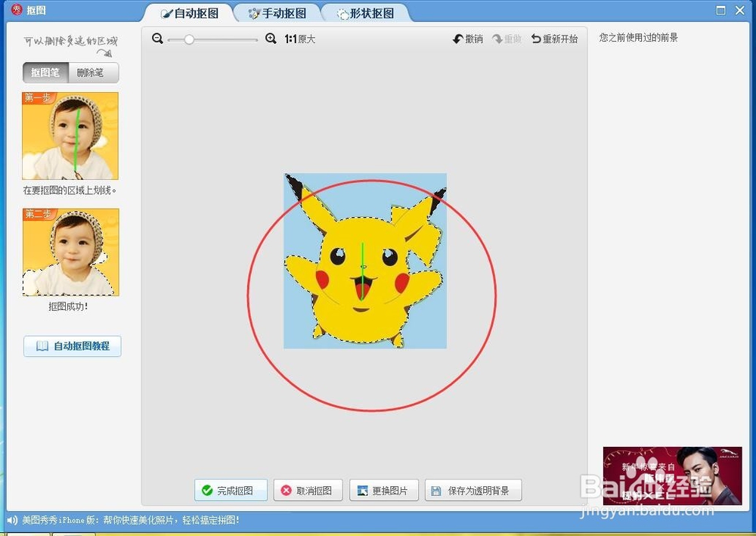Click the zoom out magnifier icon

click(157, 39)
